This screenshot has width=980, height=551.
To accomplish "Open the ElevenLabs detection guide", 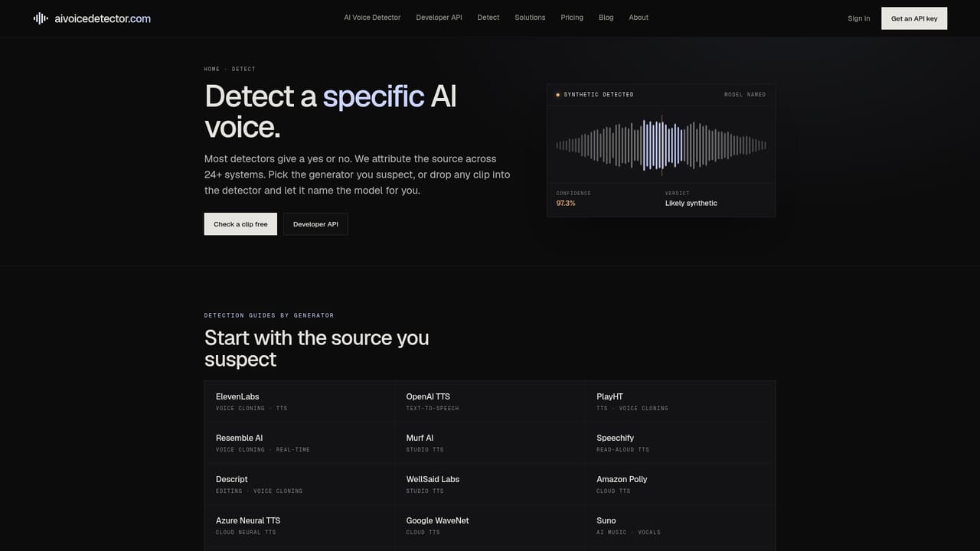I will (x=299, y=402).
